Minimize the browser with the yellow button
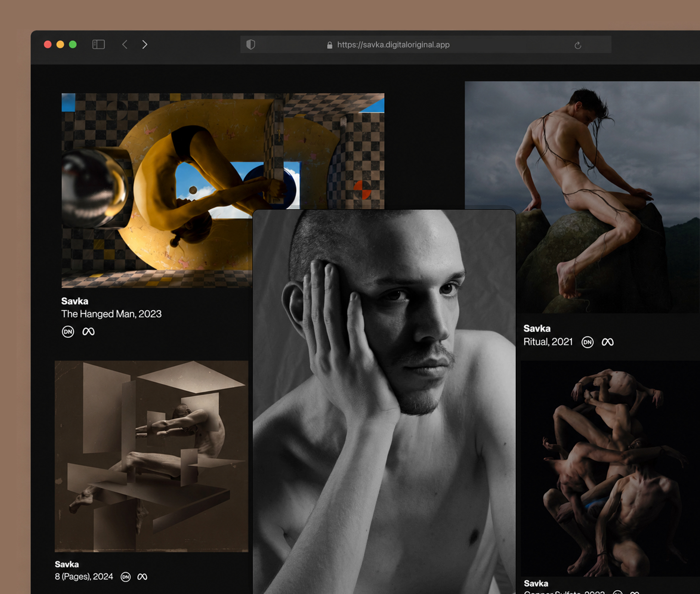 [60, 45]
